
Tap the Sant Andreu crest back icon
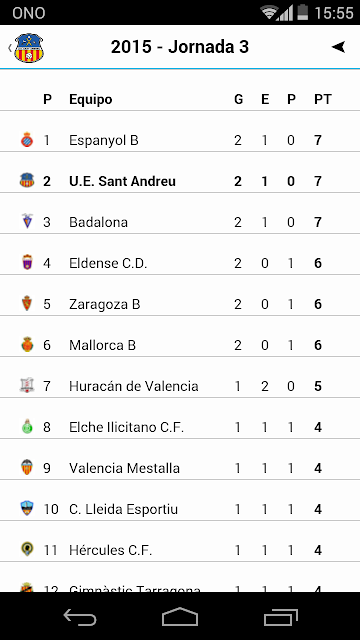point(28,48)
